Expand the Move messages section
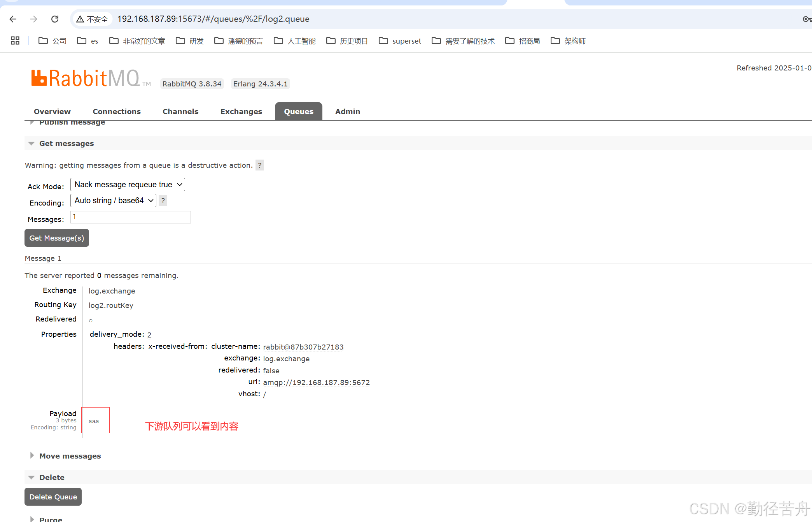812x522 pixels. (x=70, y=456)
